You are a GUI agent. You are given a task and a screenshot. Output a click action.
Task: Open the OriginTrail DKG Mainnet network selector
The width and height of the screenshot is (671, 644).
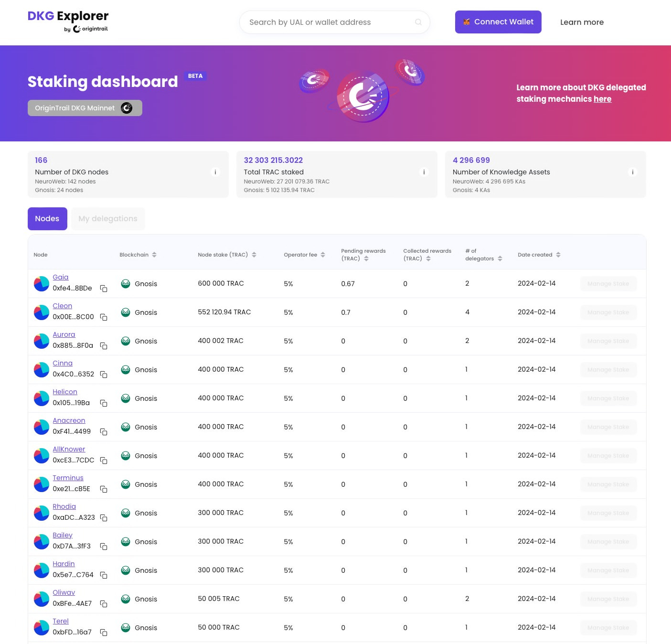point(85,108)
